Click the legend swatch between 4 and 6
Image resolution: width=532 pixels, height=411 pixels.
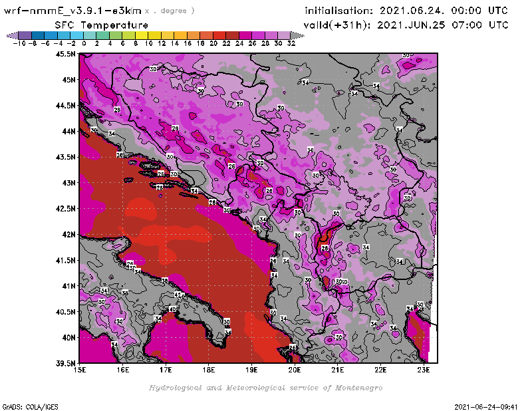(x=115, y=35)
